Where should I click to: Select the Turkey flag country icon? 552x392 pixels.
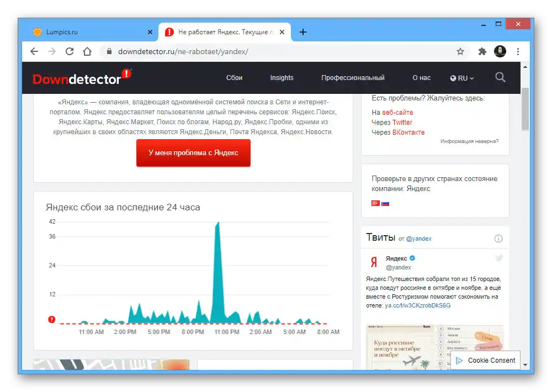point(375,203)
